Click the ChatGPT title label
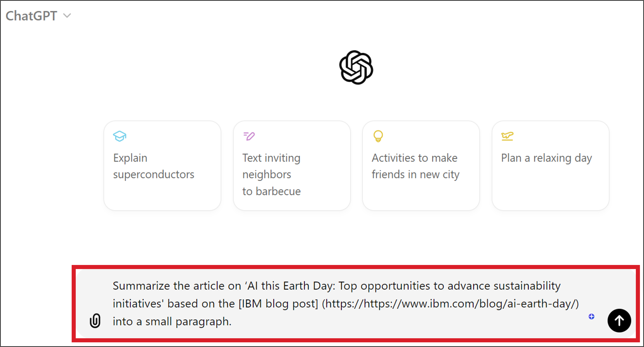Viewport: 644px width, 347px height. tap(31, 16)
